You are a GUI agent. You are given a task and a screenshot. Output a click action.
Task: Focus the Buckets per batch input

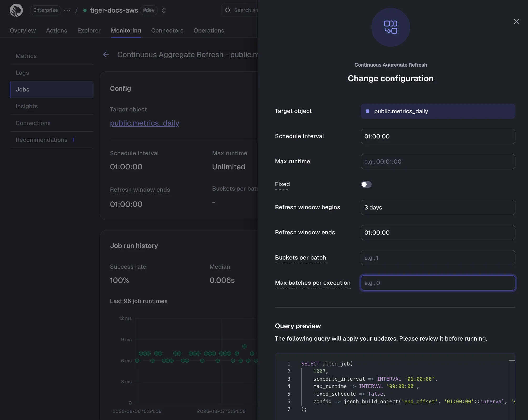click(x=438, y=258)
